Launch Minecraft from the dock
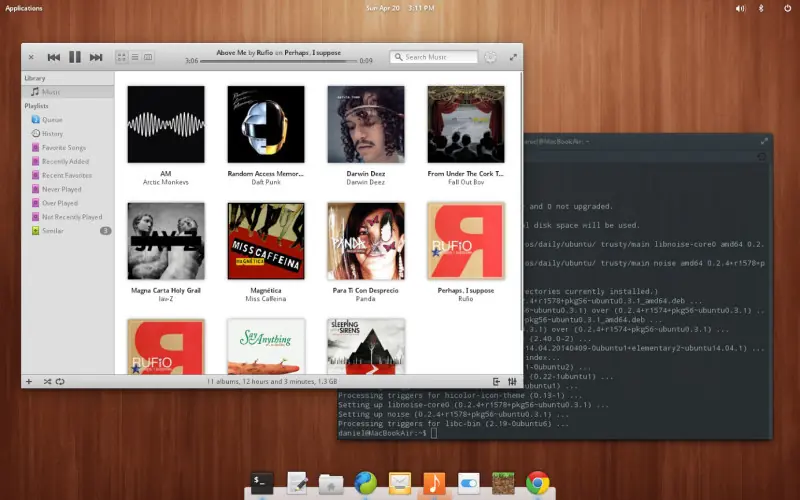The height and width of the screenshot is (500, 800). [x=503, y=483]
